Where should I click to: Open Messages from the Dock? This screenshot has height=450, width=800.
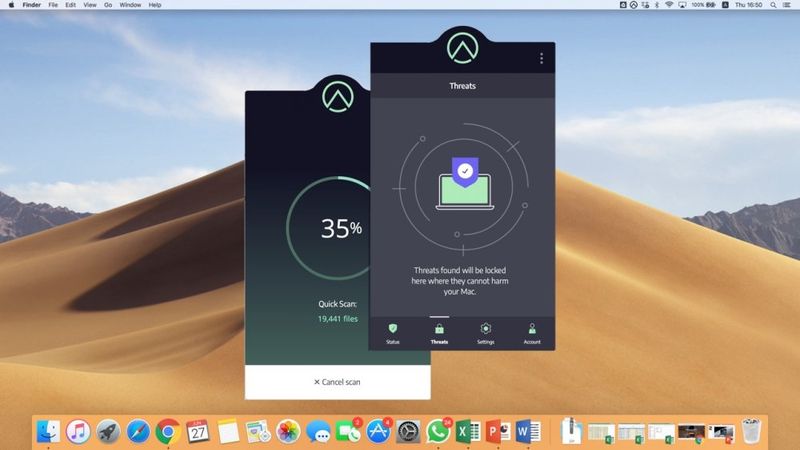[x=318, y=432]
